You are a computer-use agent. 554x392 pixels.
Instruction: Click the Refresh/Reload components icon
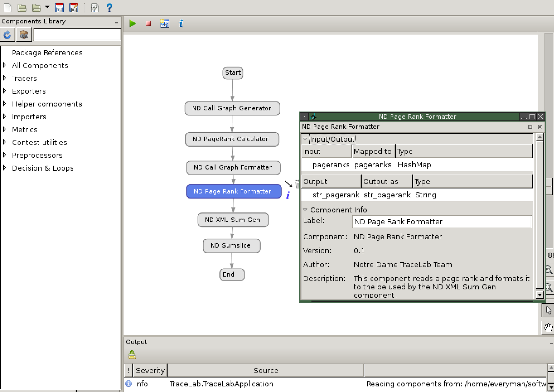[8, 35]
